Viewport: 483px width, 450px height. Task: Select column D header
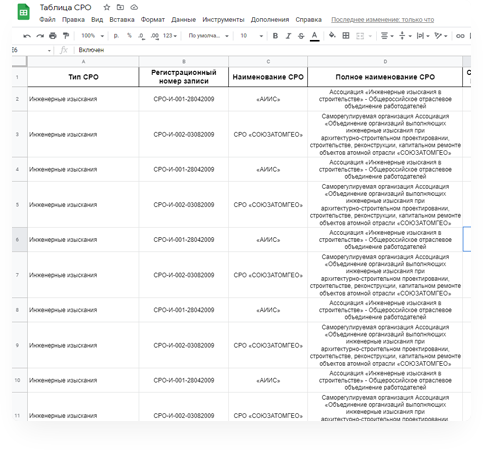(x=385, y=62)
